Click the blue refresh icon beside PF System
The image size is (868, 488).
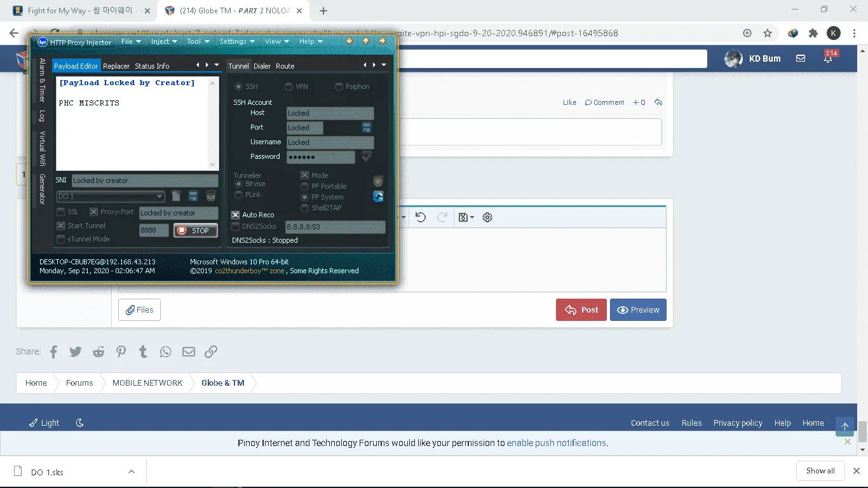click(378, 196)
